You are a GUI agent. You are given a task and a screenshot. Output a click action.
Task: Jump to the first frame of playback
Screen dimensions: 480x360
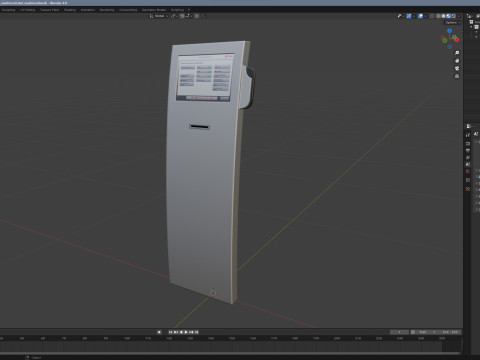[170, 332]
